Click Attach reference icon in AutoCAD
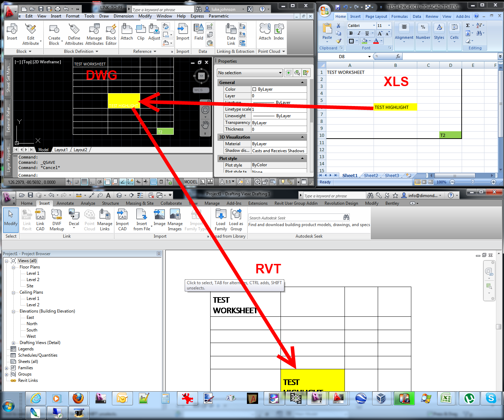This screenshot has height=420, width=504. 127,32
